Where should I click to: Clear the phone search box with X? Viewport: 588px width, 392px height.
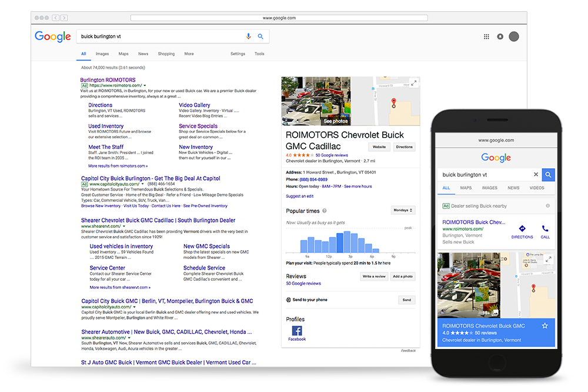(x=536, y=174)
